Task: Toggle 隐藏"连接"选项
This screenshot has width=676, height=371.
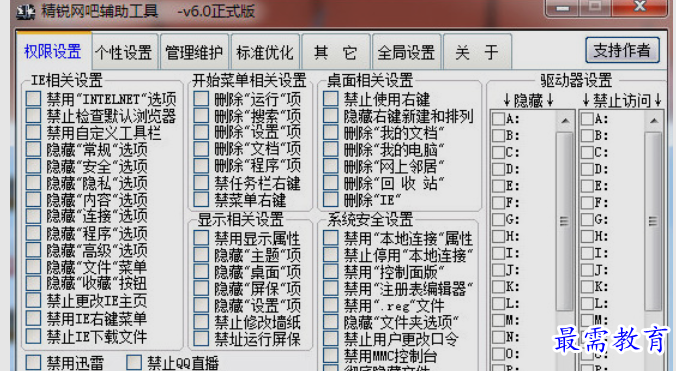Action: click(33, 216)
